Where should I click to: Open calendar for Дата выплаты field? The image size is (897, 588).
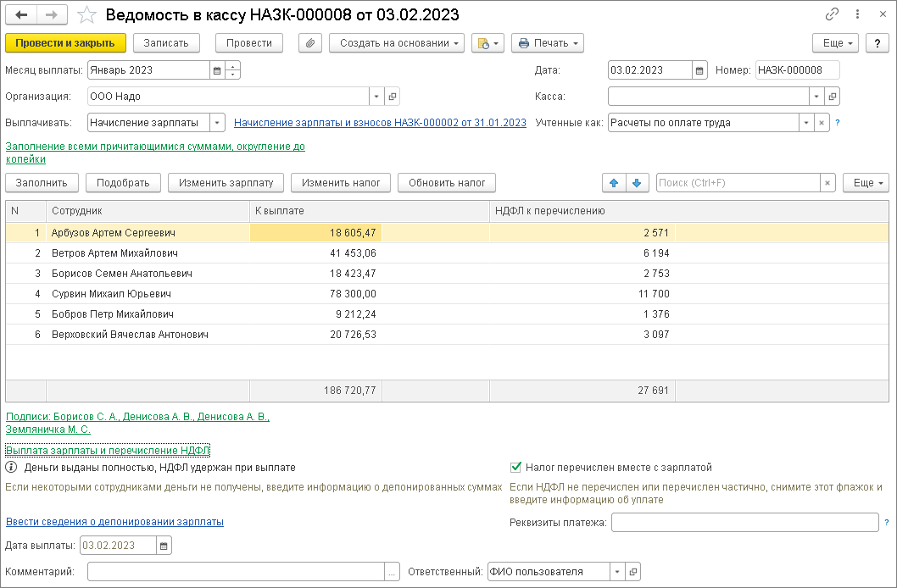164,545
